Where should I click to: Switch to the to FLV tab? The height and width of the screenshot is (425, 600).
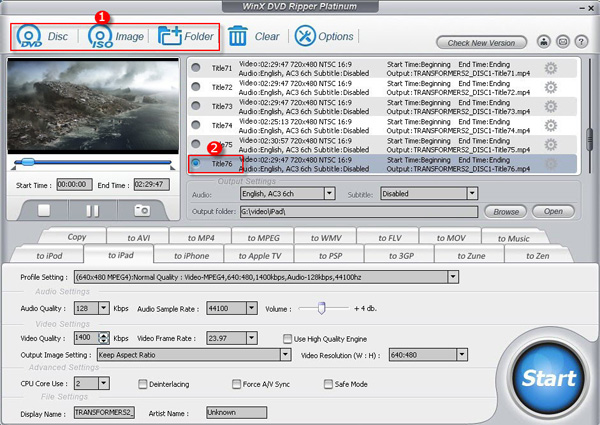point(390,238)
